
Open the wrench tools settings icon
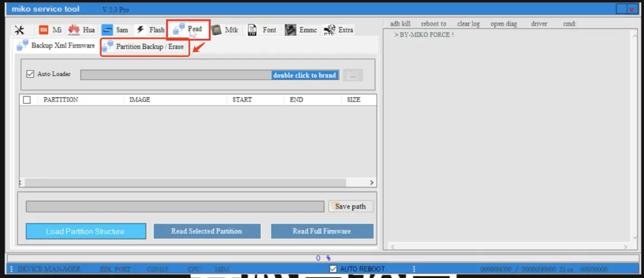tap(19, 30)
